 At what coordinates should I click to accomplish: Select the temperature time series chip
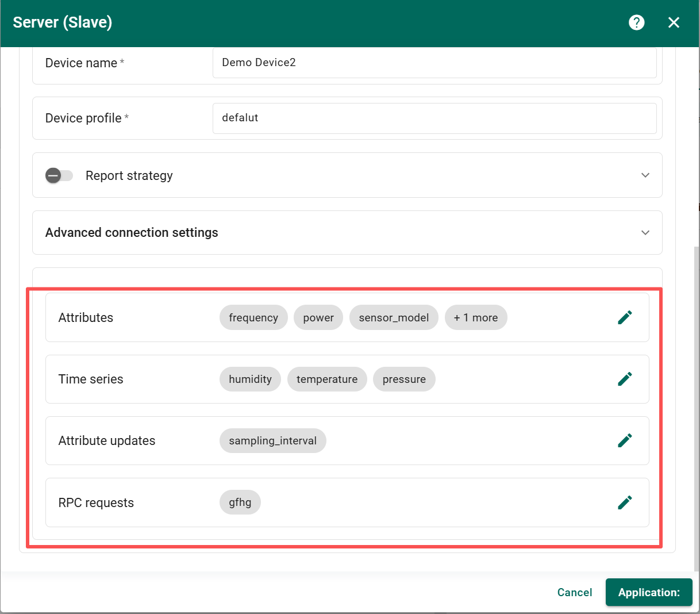click(x=326, y=379)
